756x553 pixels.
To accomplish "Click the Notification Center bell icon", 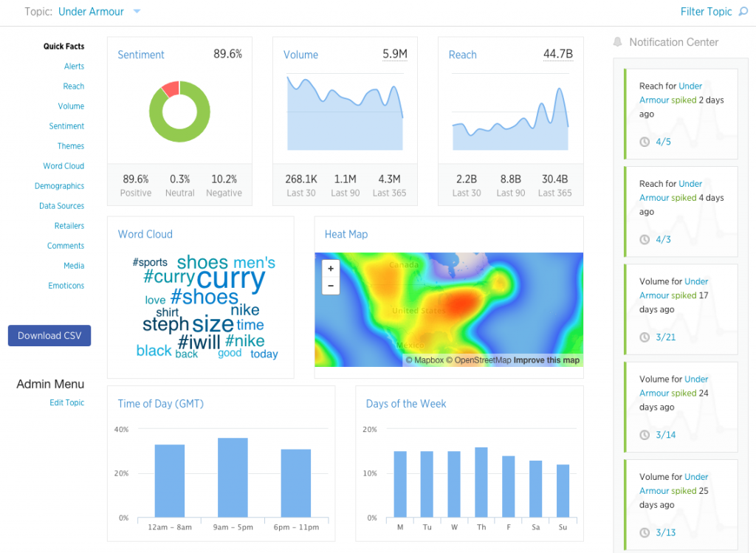I will pos(618,42).
